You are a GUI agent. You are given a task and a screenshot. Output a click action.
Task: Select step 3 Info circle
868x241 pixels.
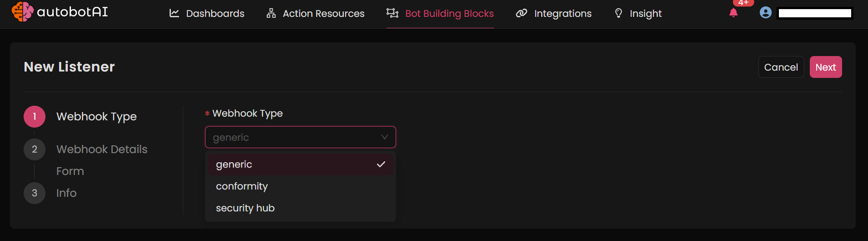pyautogui.click(x=35, y=193)
